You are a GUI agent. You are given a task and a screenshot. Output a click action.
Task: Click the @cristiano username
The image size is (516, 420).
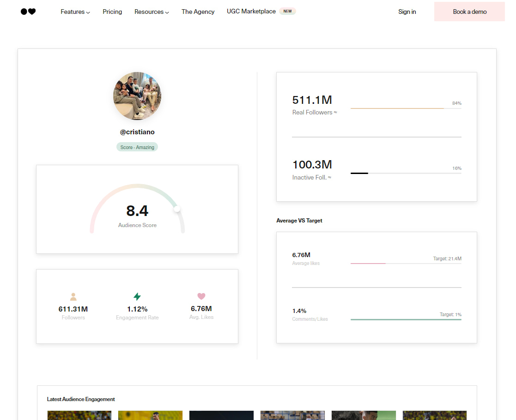click(137, 132)
